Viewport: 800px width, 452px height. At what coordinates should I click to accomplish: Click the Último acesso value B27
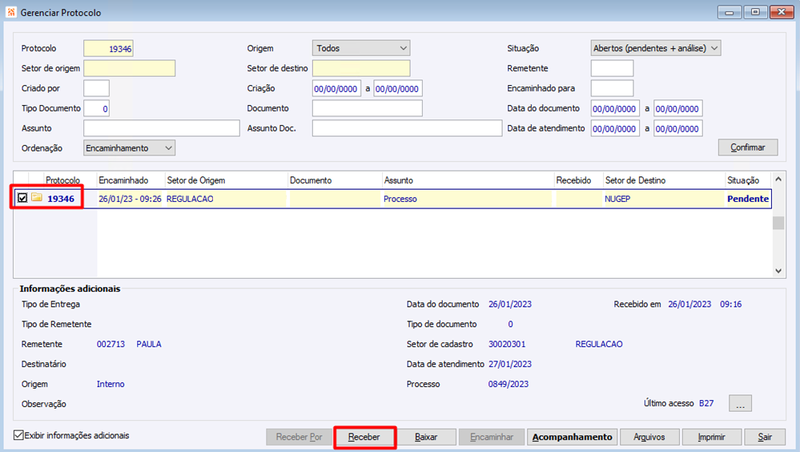[x=706, y=403]
